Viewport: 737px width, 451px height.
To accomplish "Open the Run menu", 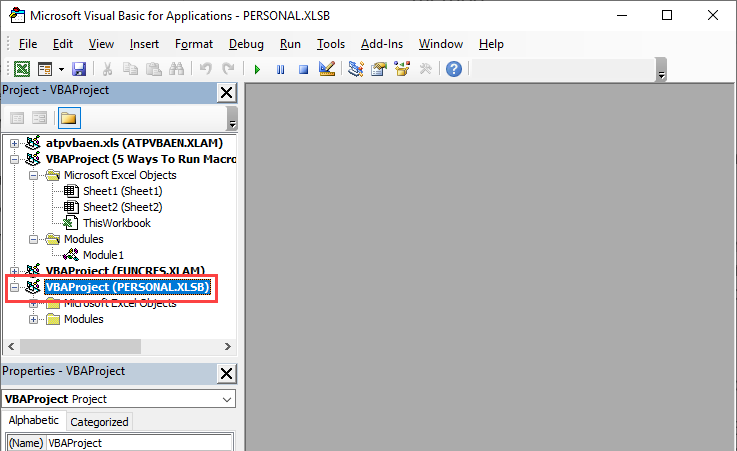I will [290, 44].
